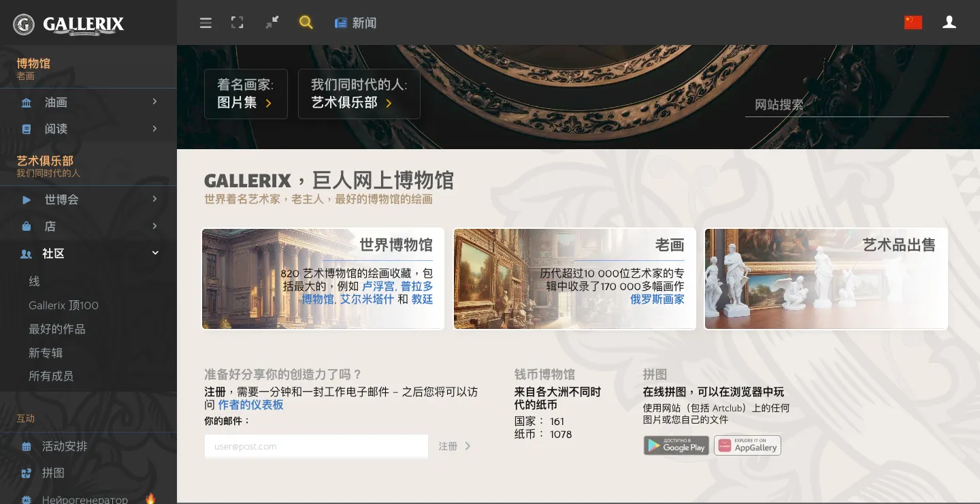Collapse the 社区 submenu chevron
980x504 pixels.
(x=155, y=253)
